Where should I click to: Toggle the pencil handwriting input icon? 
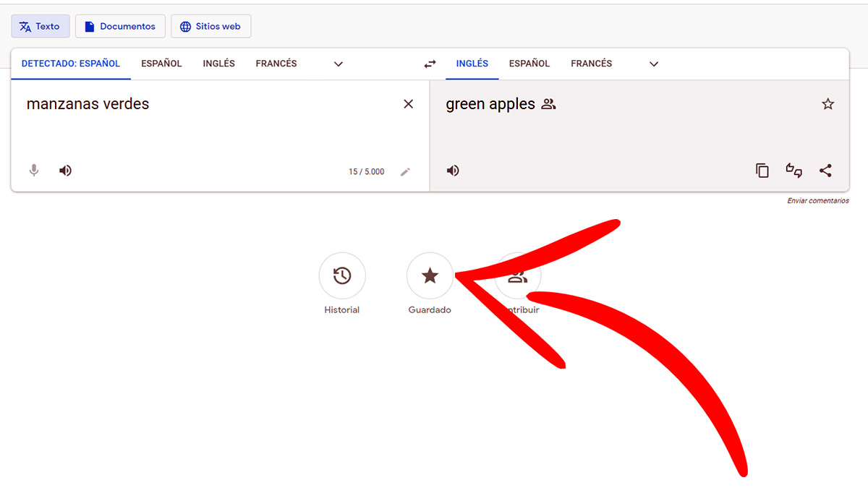pos(405,171)
